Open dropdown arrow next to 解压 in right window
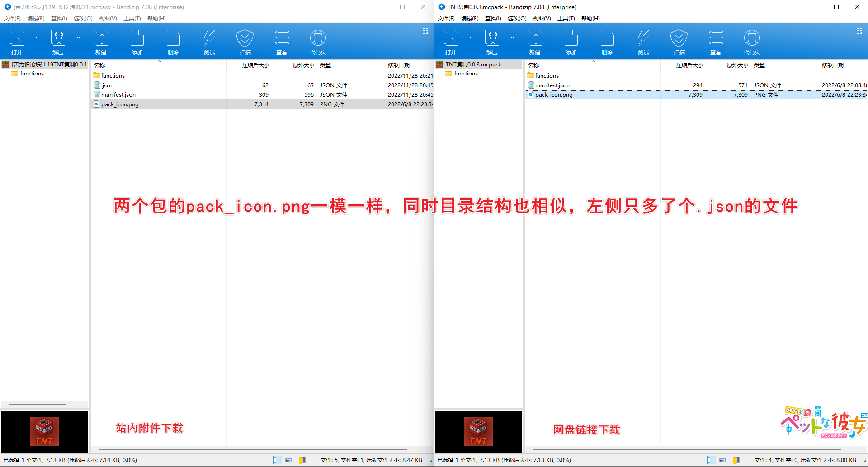Image resolution: width=868 pixels, height=467 pixels. 512,38
